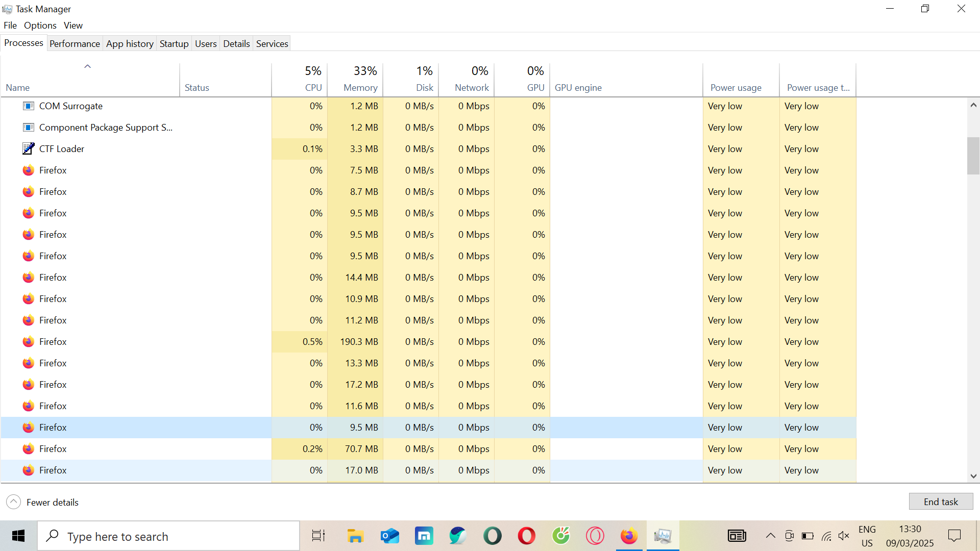The height and width of the screenshot is (551, 980).
Task: Switch to the Users tab
Action: pos(206,44)
